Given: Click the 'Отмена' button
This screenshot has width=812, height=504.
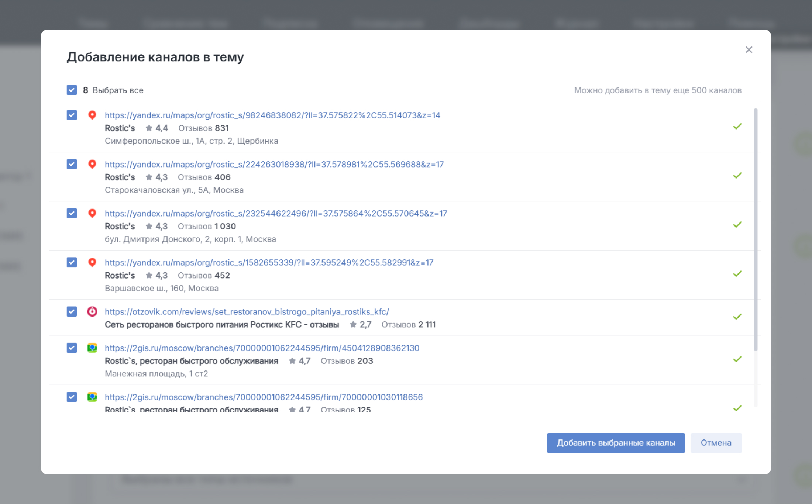Looking at the screenshot, I should [716, 443].
